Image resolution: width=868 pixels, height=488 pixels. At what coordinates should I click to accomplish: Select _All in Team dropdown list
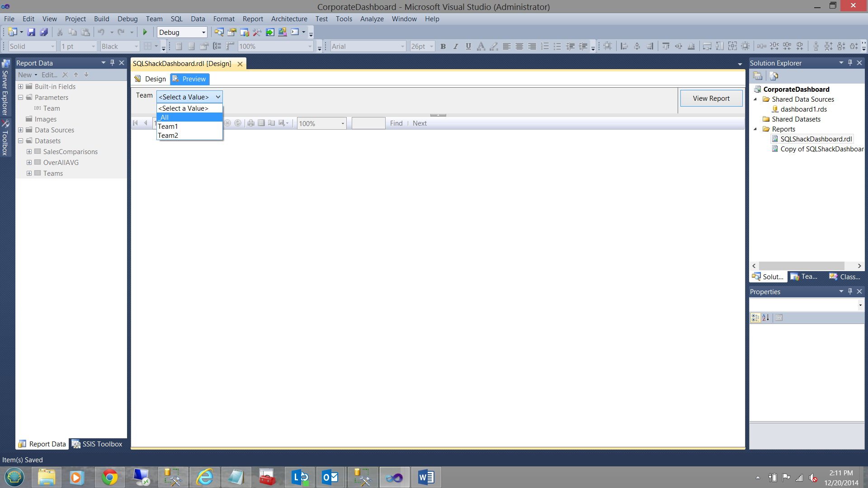click(x=189, y=117)
